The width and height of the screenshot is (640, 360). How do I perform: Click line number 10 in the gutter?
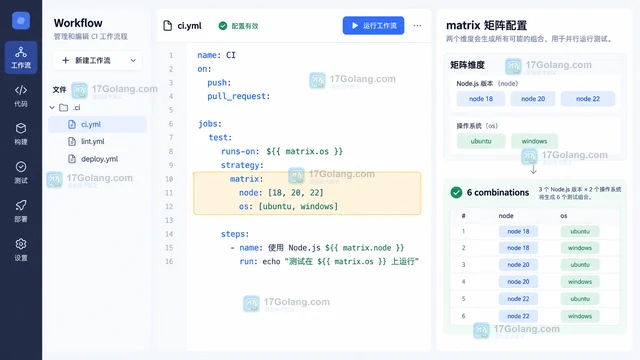pos(169,179)
